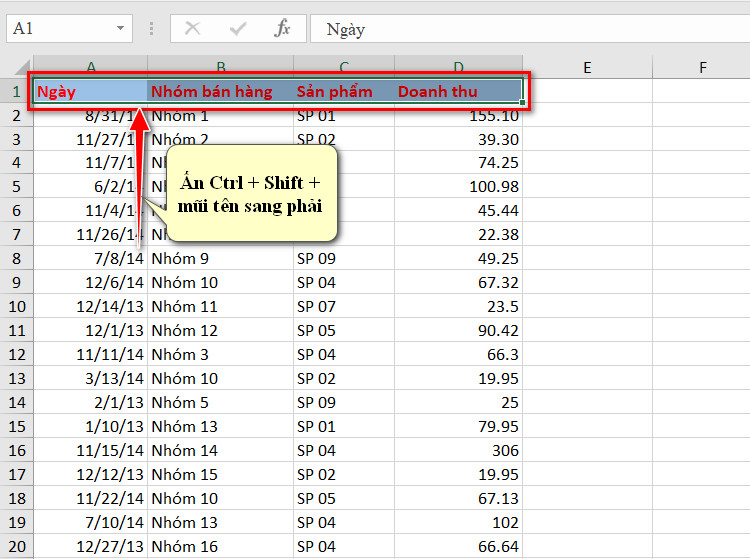Viewport: 750px width, 559px height.
Task: Select the cell with date 7/10/14
Action: pos(90,522)
